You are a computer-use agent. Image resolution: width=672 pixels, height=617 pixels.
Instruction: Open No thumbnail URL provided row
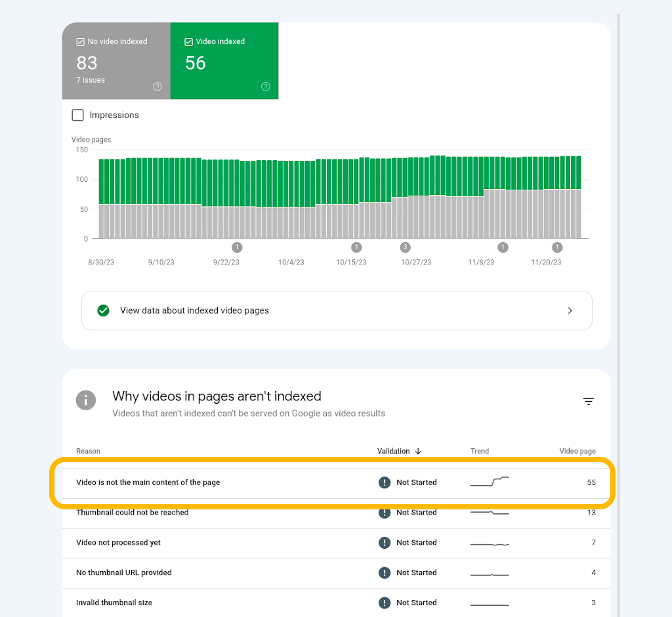336,573
